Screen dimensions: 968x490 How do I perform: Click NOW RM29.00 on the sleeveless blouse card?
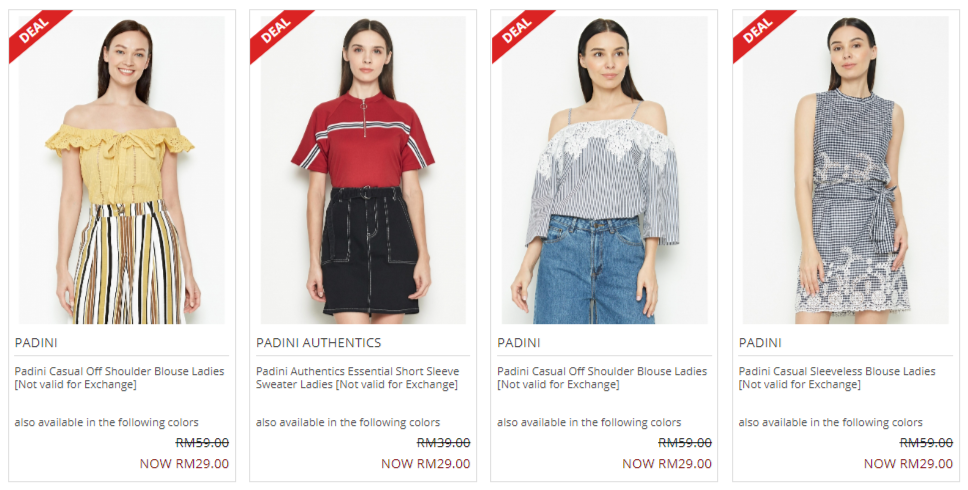908,463
